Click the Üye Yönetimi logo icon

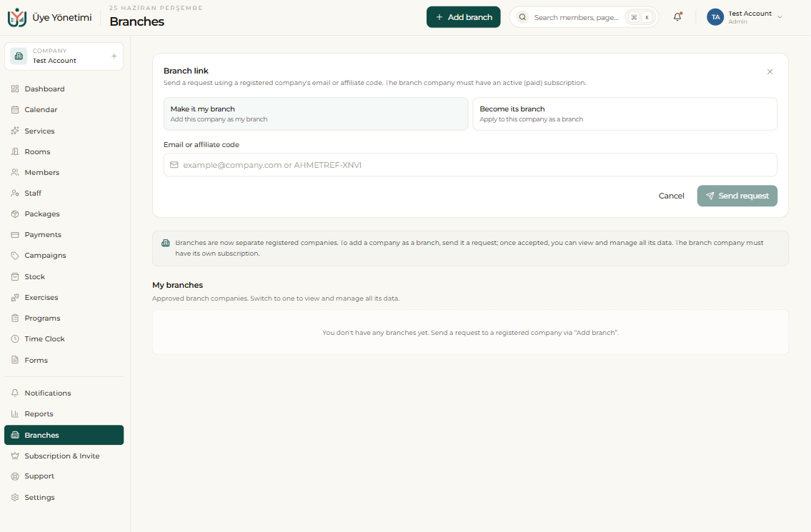coord(17,17)
